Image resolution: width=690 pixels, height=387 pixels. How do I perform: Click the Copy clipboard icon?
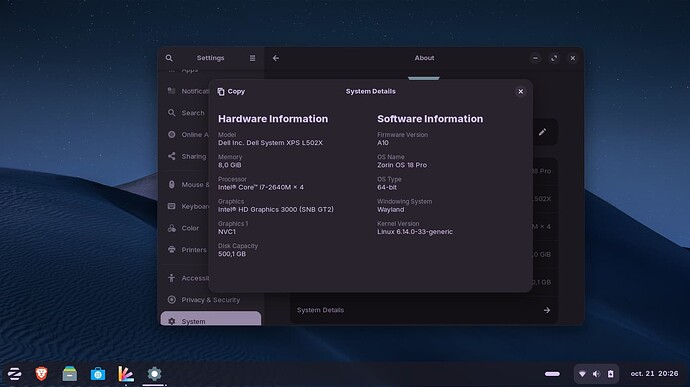221,92
